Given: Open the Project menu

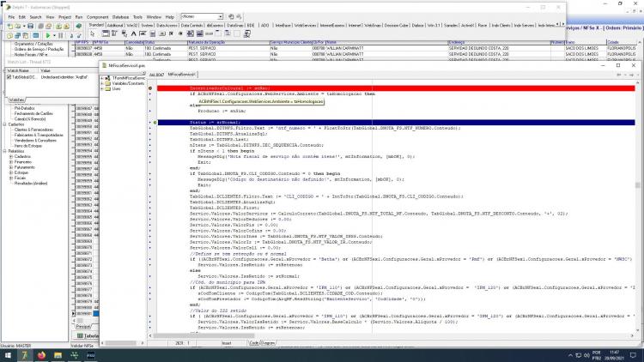Looking at the screenshot, I should point(64,17).
